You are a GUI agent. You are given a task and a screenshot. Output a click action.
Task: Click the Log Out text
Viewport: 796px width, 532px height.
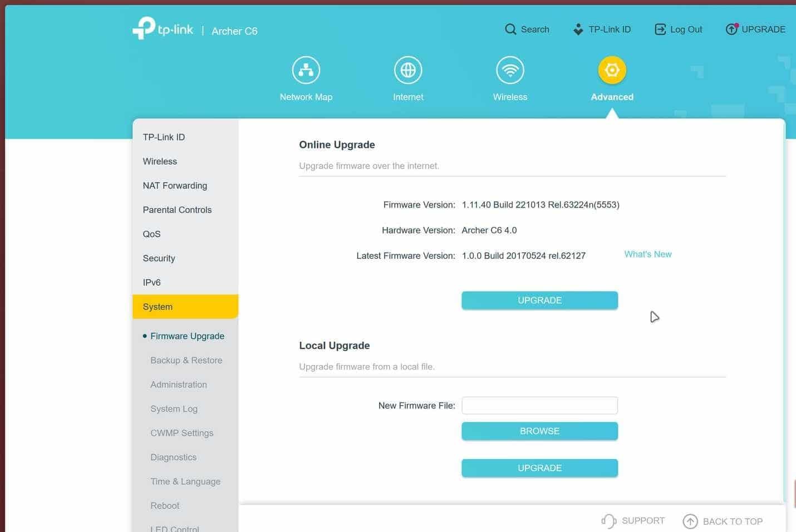point(686,29)
